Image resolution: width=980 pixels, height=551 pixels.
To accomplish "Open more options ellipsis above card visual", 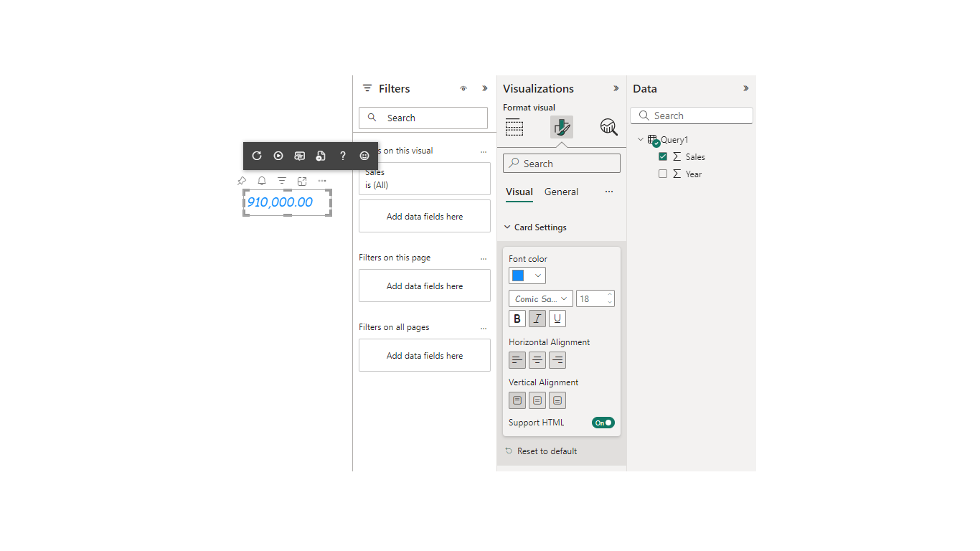I will (x=322, y=181).
